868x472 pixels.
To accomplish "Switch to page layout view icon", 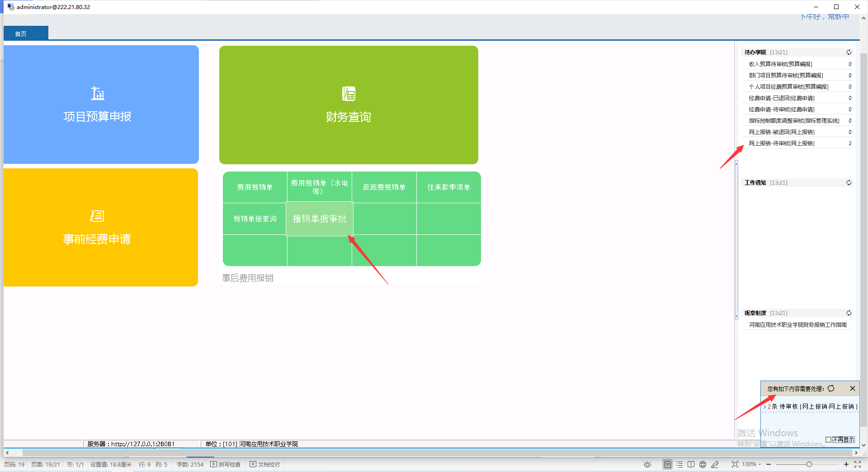I will pos(667,464).
